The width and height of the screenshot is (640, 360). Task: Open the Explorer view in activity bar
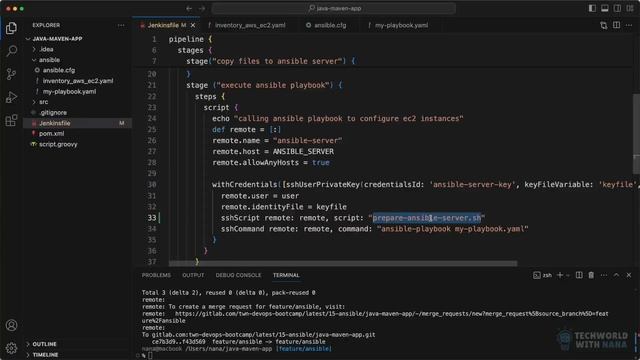point(11,28)
